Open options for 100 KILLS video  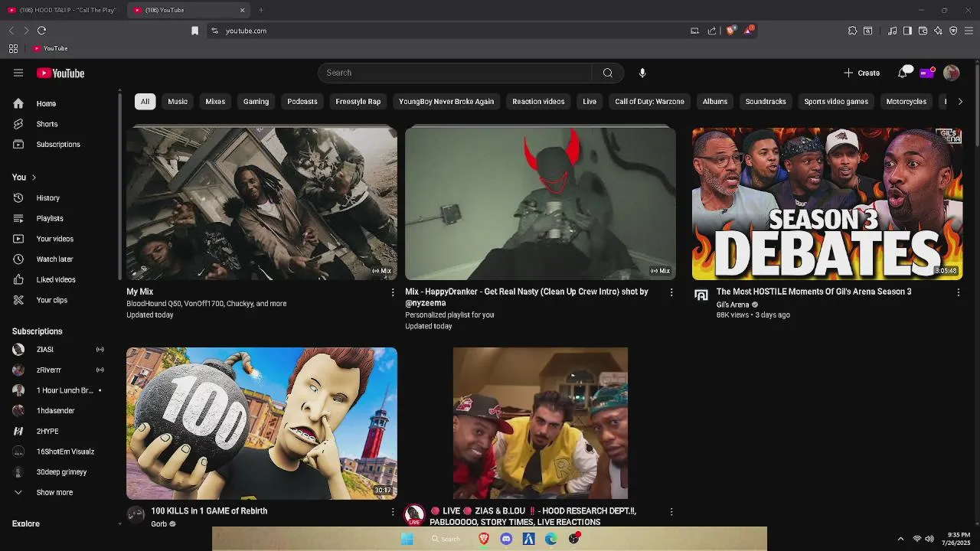pos(393,512)
